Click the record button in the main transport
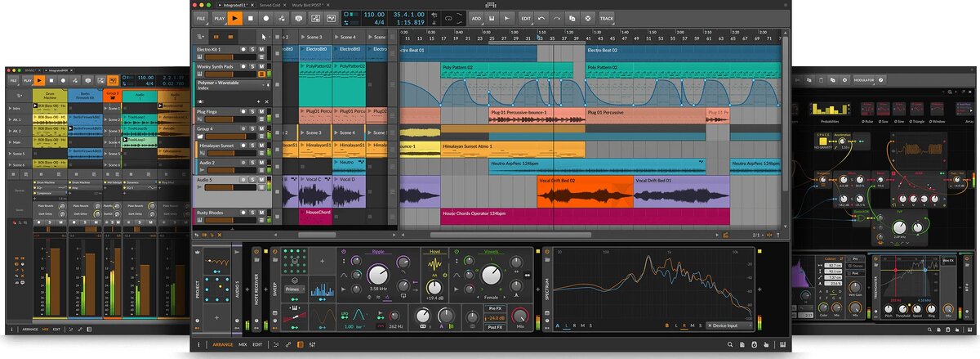The width and height of the screenshot is (980, 359). [266, 18]
